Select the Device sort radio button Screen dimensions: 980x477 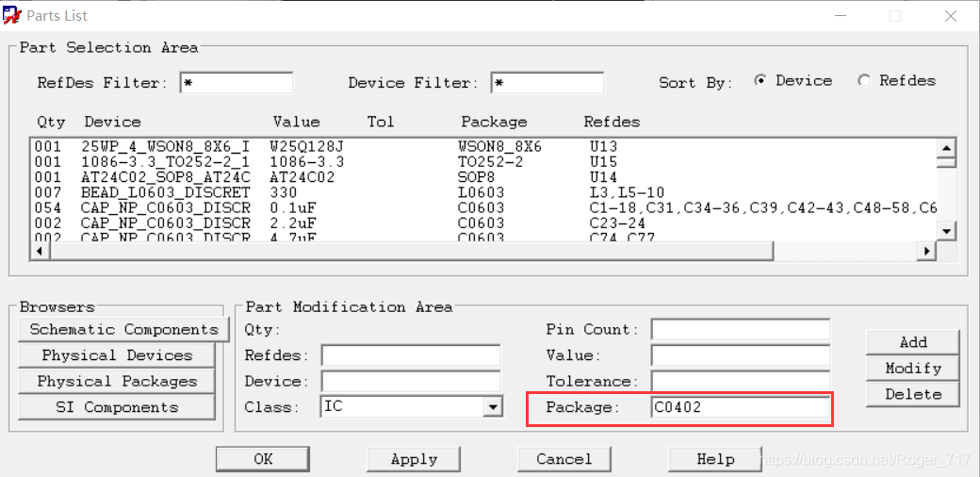760,81
